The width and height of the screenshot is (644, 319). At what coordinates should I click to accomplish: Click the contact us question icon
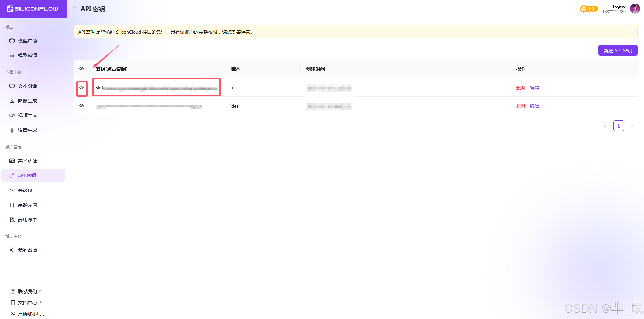(x=13, y=291)
